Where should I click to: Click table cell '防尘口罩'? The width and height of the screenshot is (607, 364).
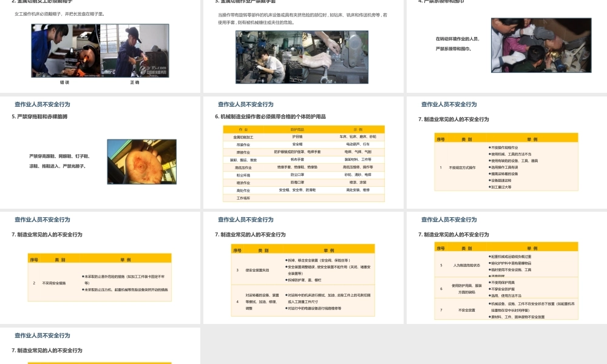click(297, 175)
